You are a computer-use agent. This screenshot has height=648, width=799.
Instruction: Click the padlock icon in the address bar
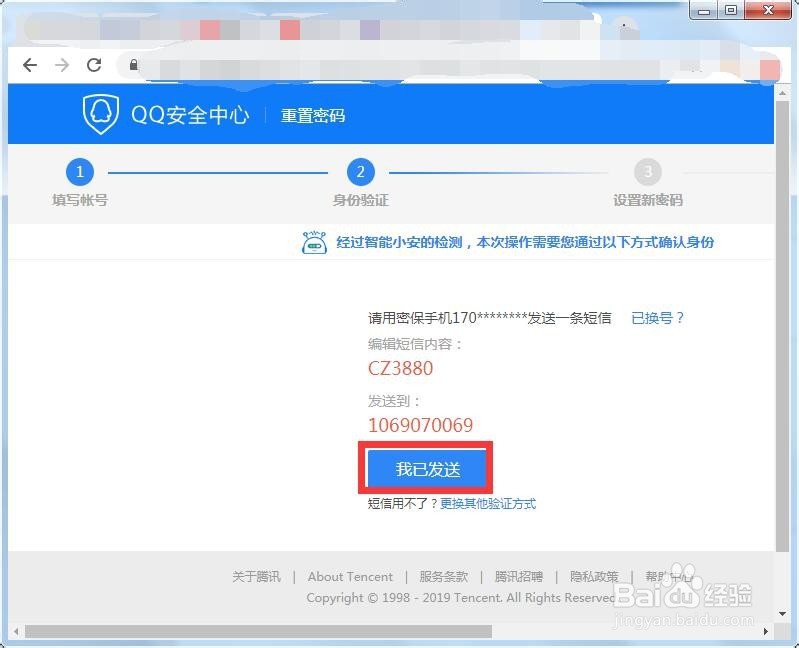(134, 65)
